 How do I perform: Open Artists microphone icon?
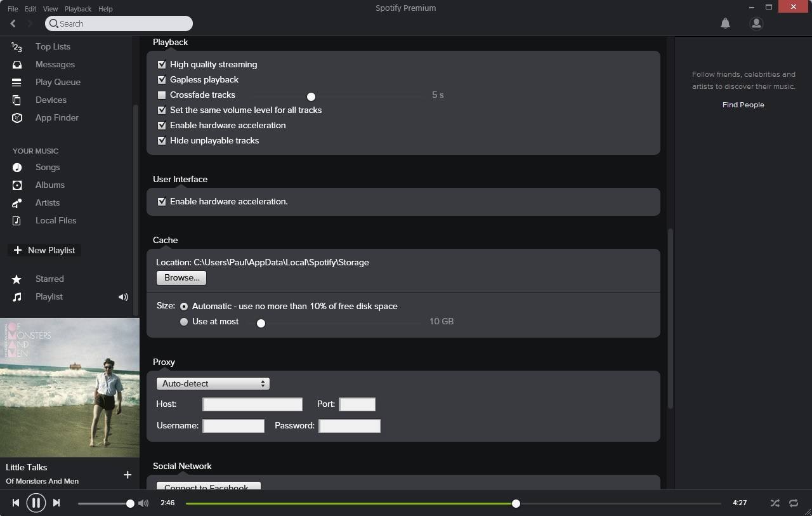[17, 203]
